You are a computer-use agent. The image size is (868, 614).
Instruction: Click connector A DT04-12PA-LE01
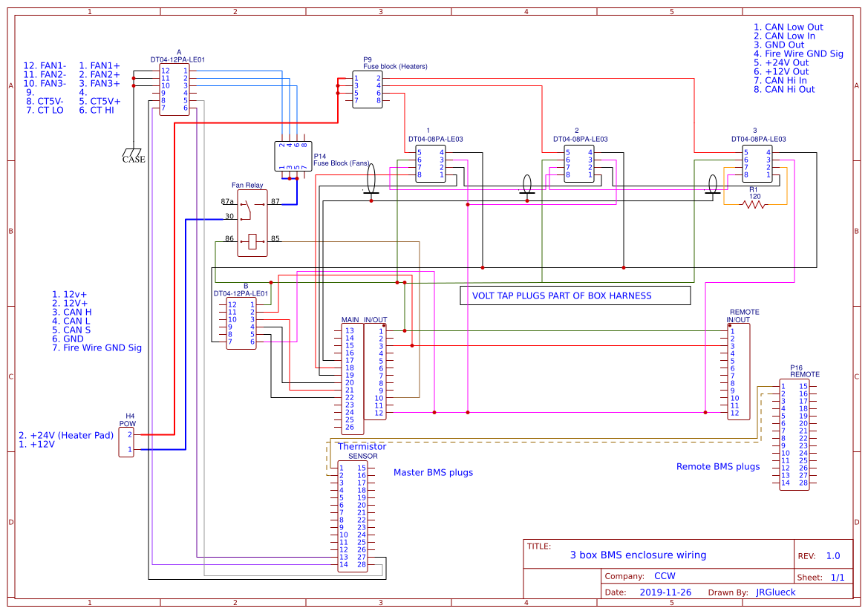pos(173,91)
